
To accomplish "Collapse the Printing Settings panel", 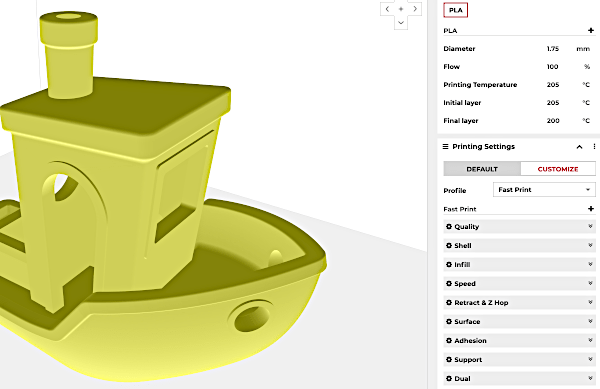I will tap(579, 147).
